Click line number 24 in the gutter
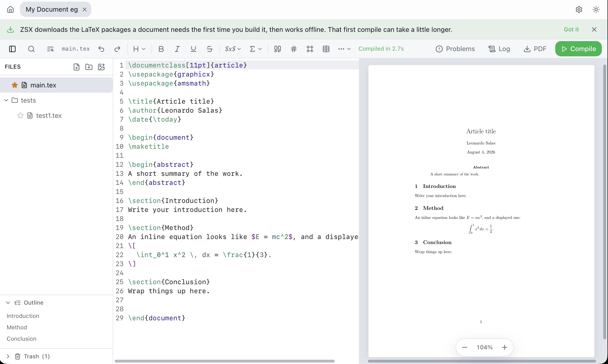This screenshot has width=608, height=364. coord(120,273)
